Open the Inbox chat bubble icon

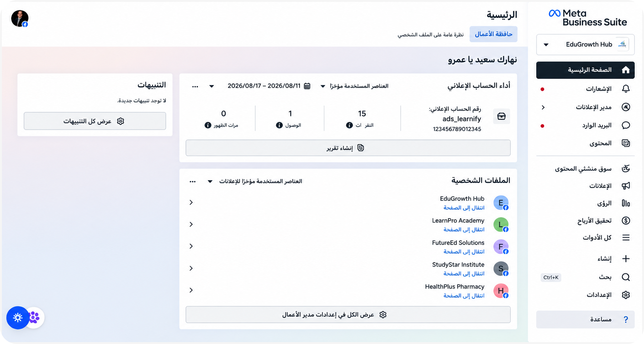pyautogui.click(x=626, y=125)
